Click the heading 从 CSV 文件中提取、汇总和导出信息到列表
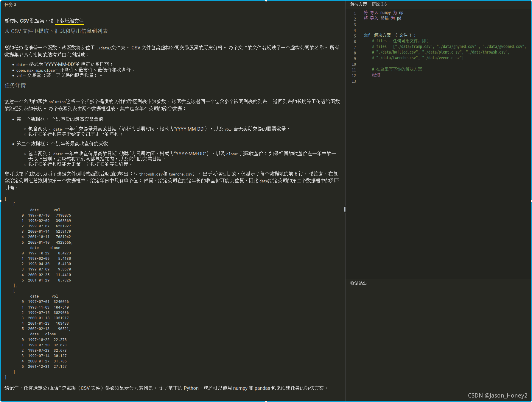This screenshot has height=402, width=532. pos(56,31)
